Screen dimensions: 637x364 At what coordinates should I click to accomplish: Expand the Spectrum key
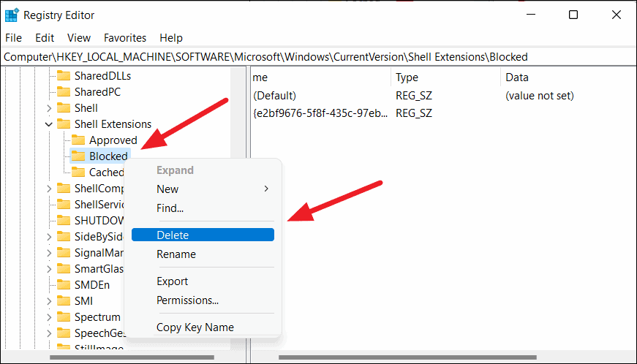click(x=49, y=317)
